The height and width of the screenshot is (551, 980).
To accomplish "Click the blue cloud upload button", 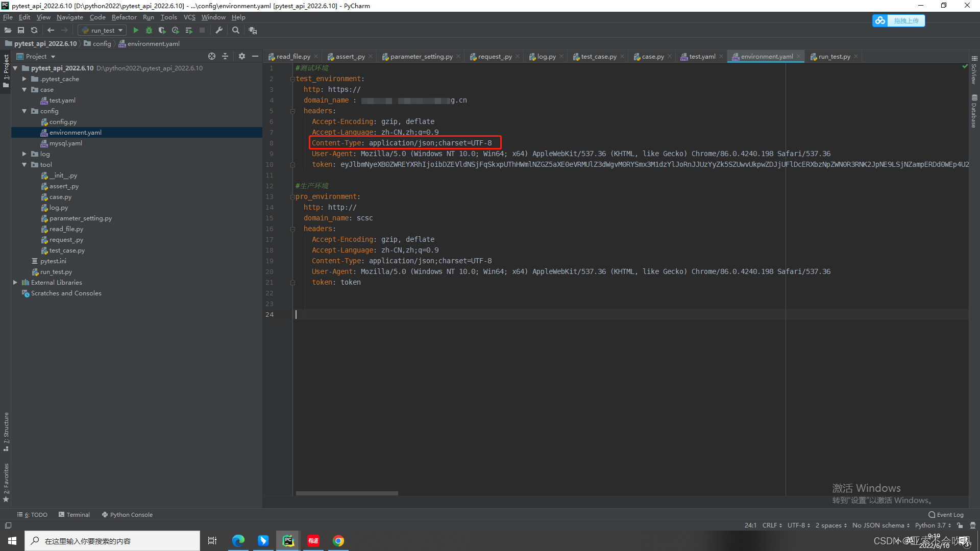I will 898,20.
